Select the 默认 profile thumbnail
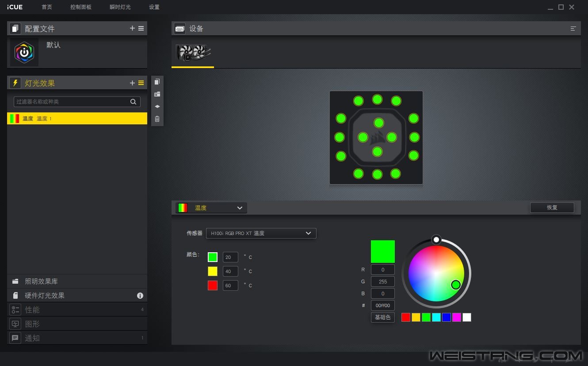Viewport: 588px width, 366px height. pos(24,52)
